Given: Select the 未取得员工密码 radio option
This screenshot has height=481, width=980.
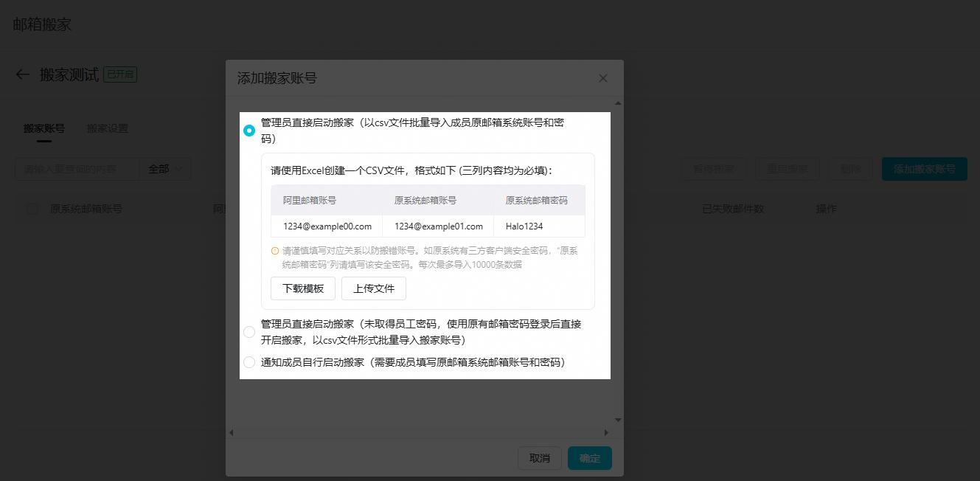Looking at the screenshot, I should 249,332.
